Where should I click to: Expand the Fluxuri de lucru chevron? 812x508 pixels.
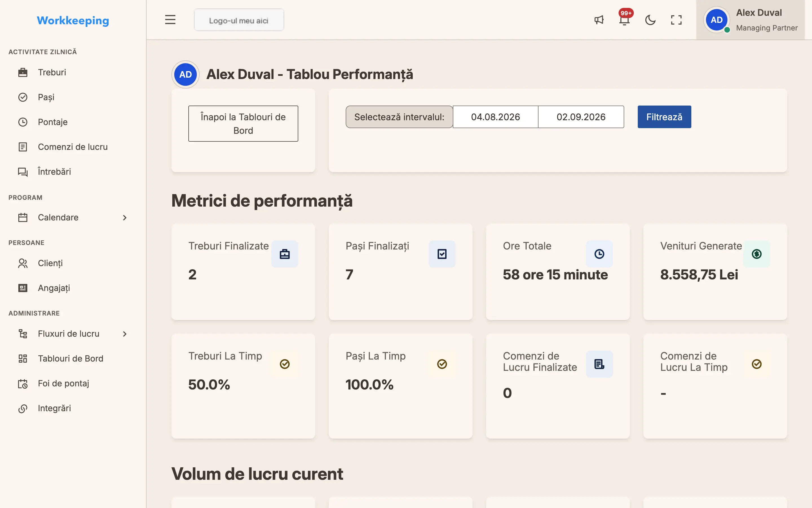click(125, 334)
